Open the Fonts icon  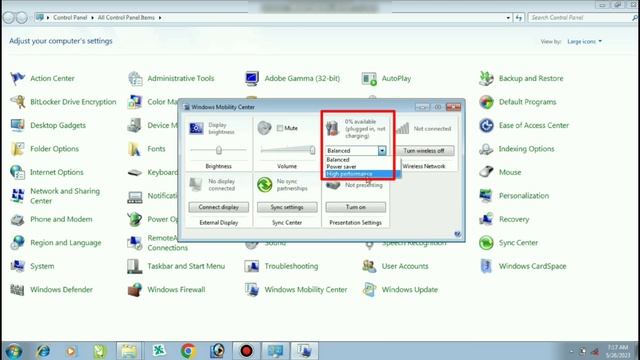(x=135, y=149)
